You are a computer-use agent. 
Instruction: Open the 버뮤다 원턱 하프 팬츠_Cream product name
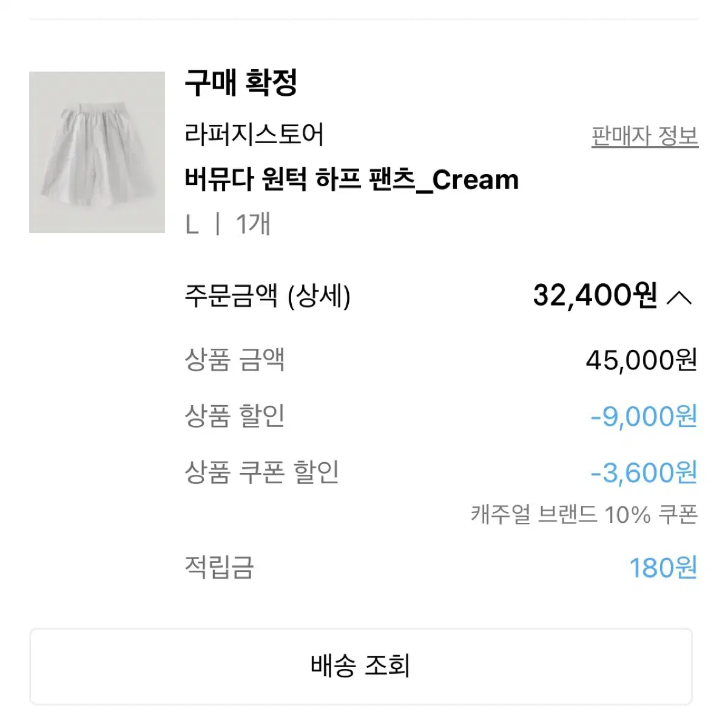[352, 180]
